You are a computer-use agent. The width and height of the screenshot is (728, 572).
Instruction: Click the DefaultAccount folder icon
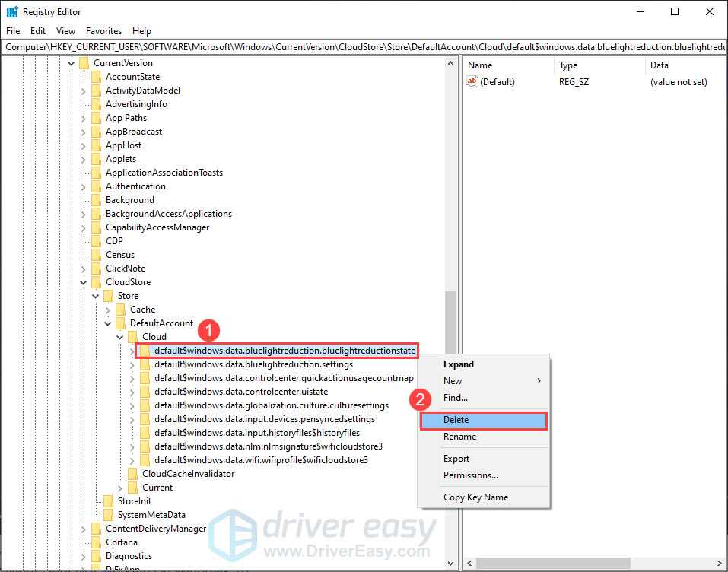point(120,323)
